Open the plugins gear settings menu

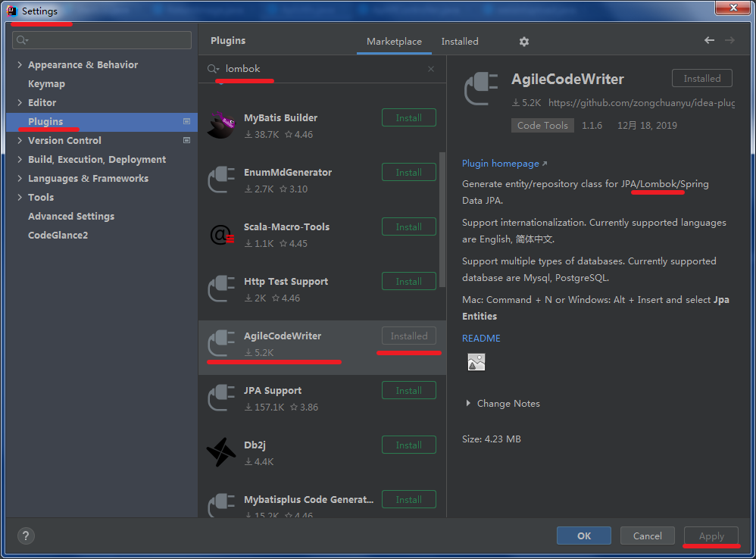[x=524, y=42]
